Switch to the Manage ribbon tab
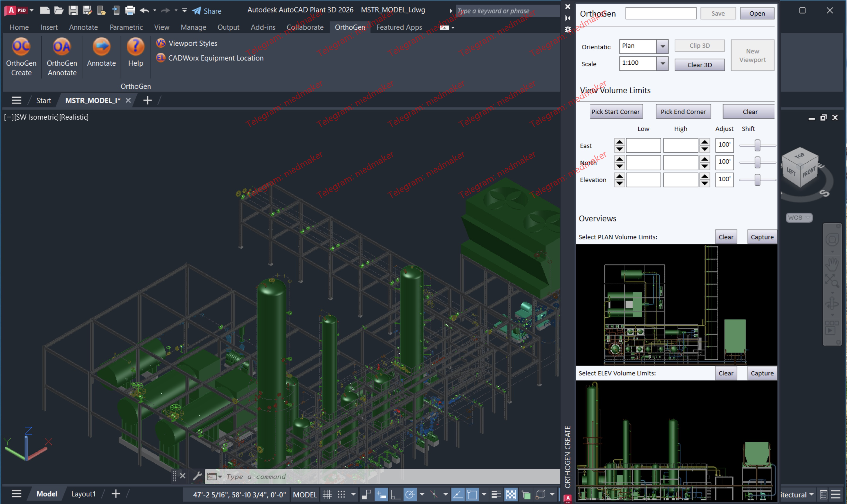Image resolution: width=847 pixels, height=504 pixels. pyautogui.click(x=193, y=27)
